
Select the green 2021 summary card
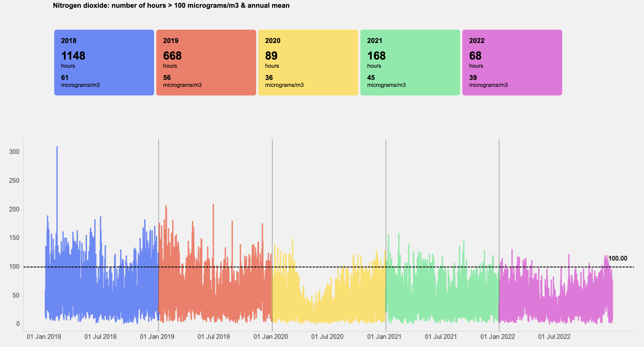(x=410, y=62)
